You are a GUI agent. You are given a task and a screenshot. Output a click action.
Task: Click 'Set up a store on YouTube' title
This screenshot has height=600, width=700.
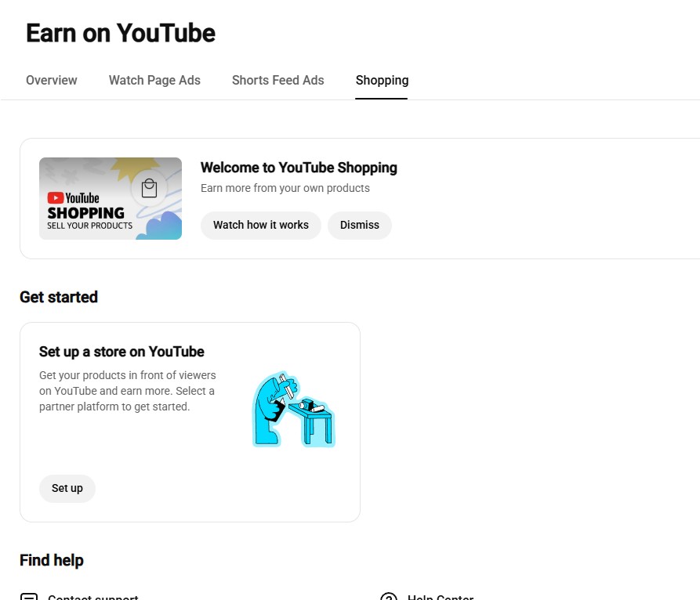point(122,352)
